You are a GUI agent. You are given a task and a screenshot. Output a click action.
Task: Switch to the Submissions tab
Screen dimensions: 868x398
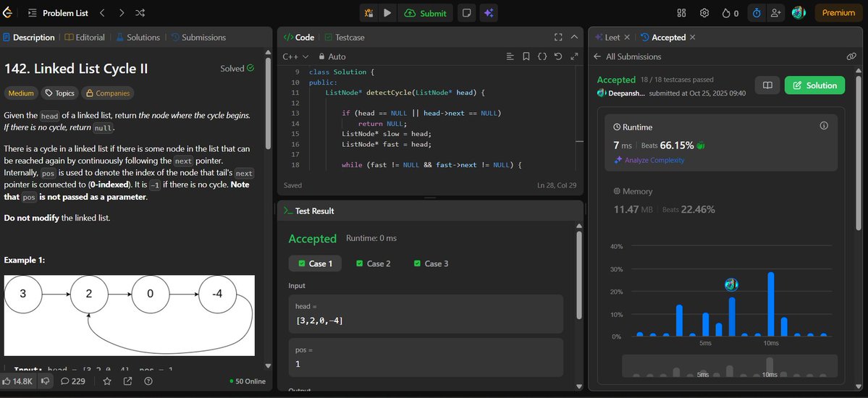point(199,38)
